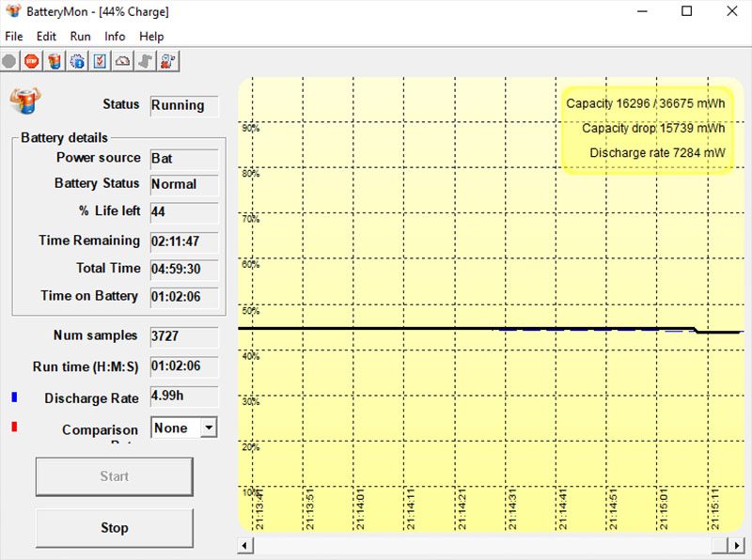
Task: Click the BatteryMon title bar app icon
Action: coord(13,10)
